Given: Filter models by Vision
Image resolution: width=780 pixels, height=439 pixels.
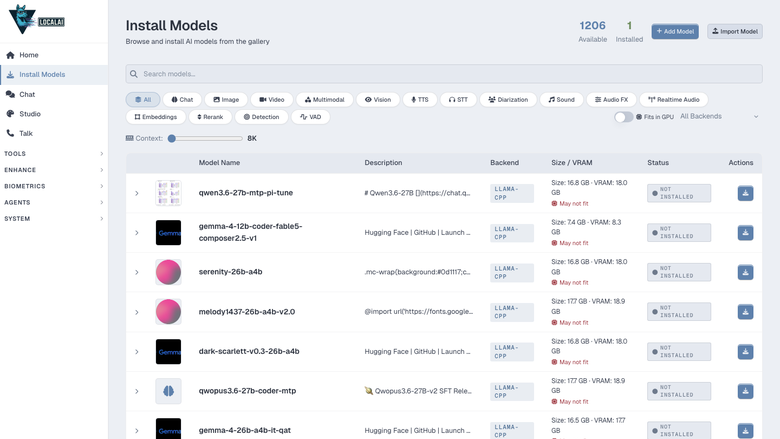Looking at the screenshot, I should coord(378,99).
